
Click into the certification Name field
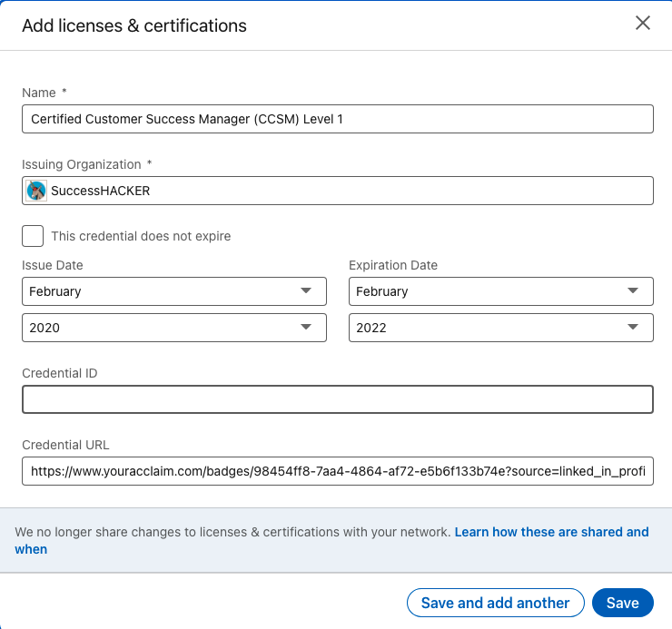click(338, 119)
